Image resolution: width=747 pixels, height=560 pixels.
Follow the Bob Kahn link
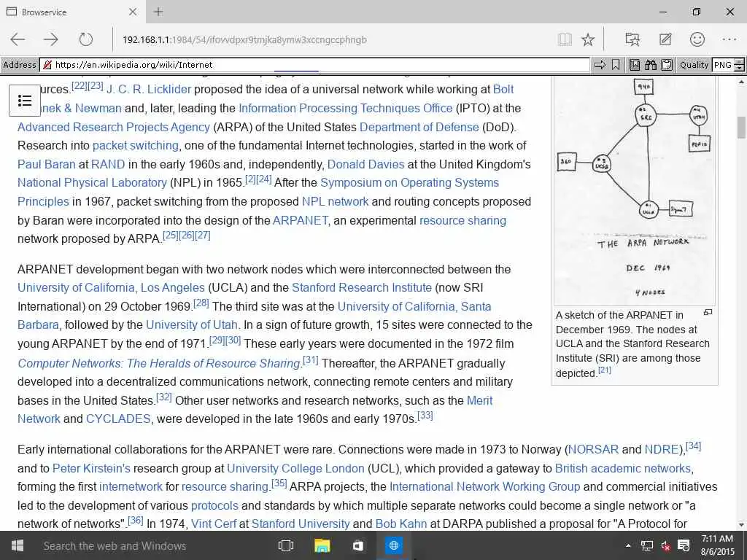pos(400,524)
